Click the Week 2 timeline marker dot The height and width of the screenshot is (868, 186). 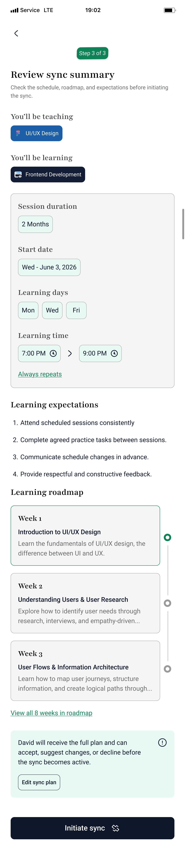[x=167, y=603]
